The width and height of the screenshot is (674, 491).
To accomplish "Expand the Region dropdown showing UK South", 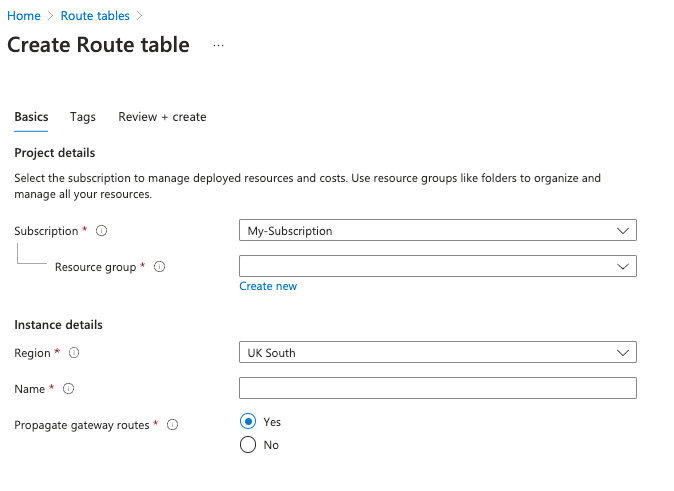I will (x=437, y=353).
